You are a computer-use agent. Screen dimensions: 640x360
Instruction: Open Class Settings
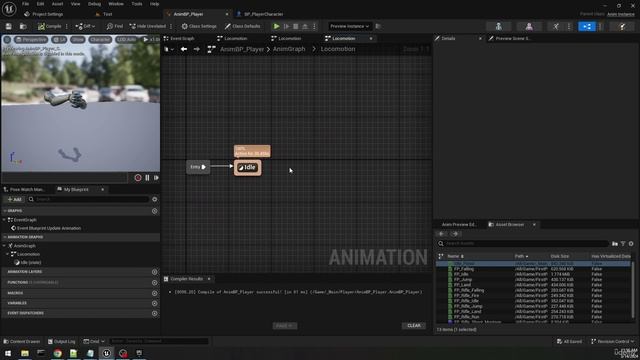click(x=199, y=26)
